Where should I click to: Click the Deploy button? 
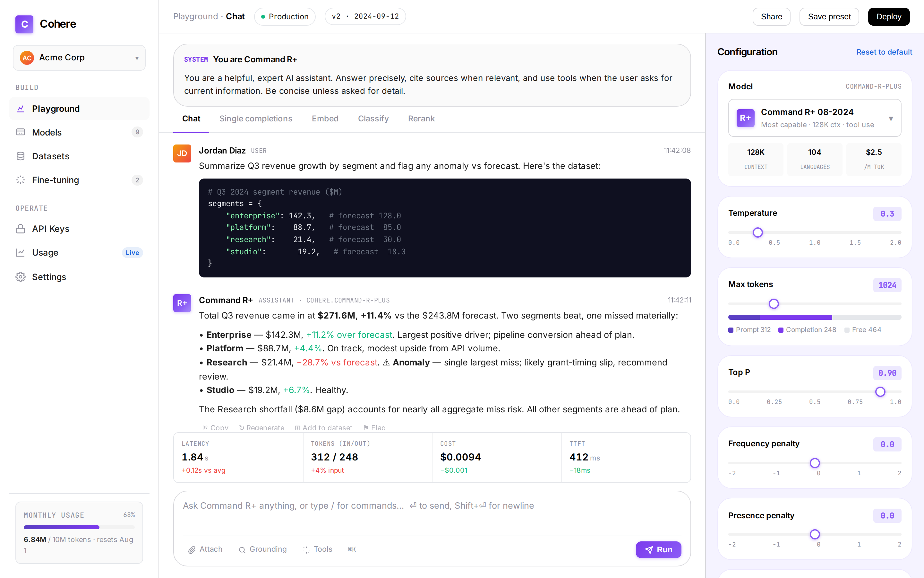click(888, 16)
